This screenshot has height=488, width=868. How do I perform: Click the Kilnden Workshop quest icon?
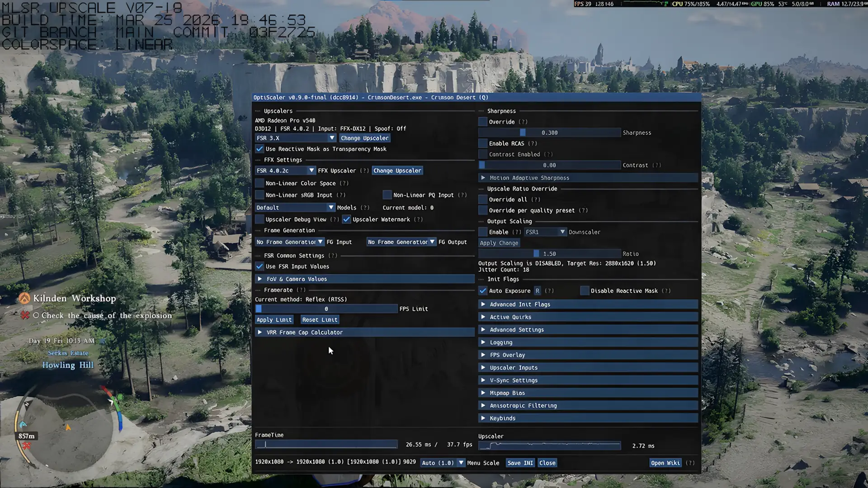point(24,298)
